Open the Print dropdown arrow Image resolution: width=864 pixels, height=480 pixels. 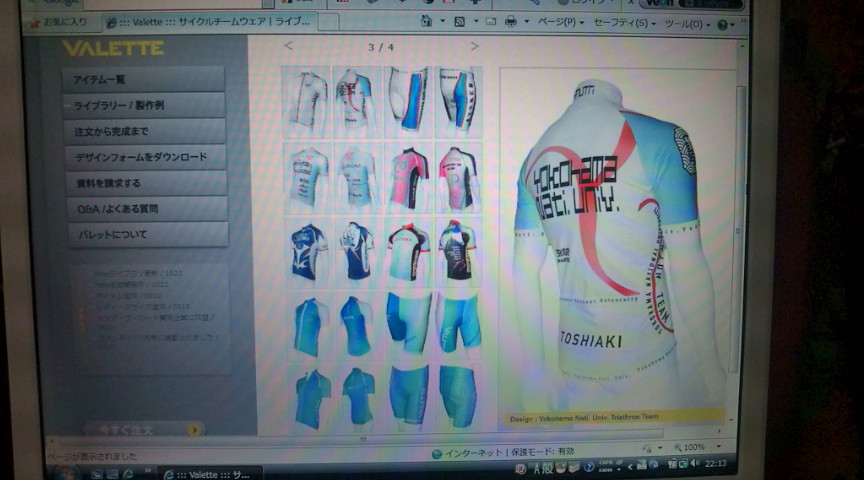tap(526, 22)
